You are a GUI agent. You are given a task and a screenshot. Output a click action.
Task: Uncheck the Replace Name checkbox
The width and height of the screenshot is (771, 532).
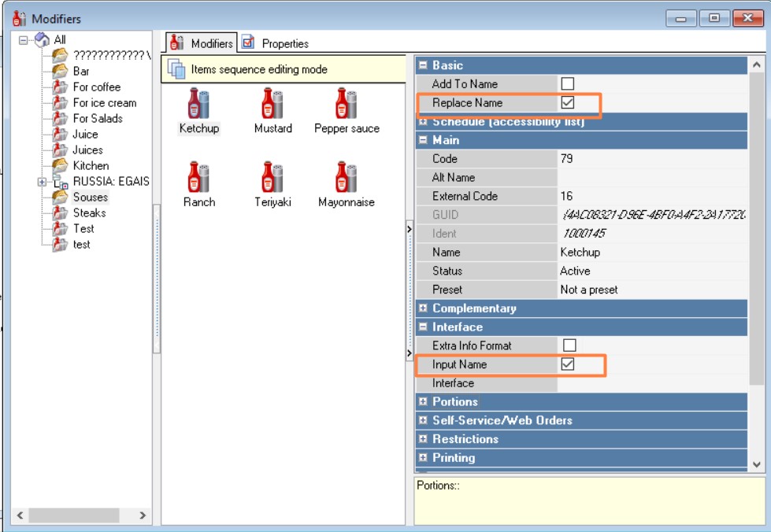coord(568,102)
